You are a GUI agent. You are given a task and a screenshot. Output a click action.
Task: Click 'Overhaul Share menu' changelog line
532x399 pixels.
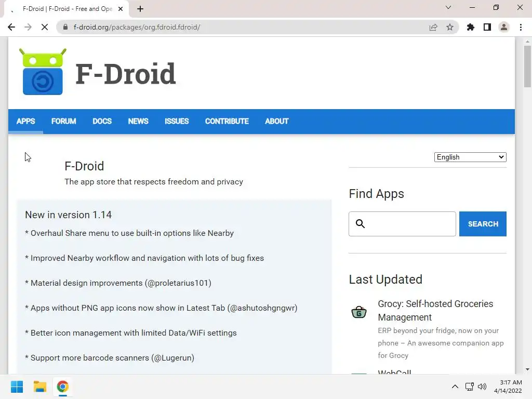tap(129, 233)
